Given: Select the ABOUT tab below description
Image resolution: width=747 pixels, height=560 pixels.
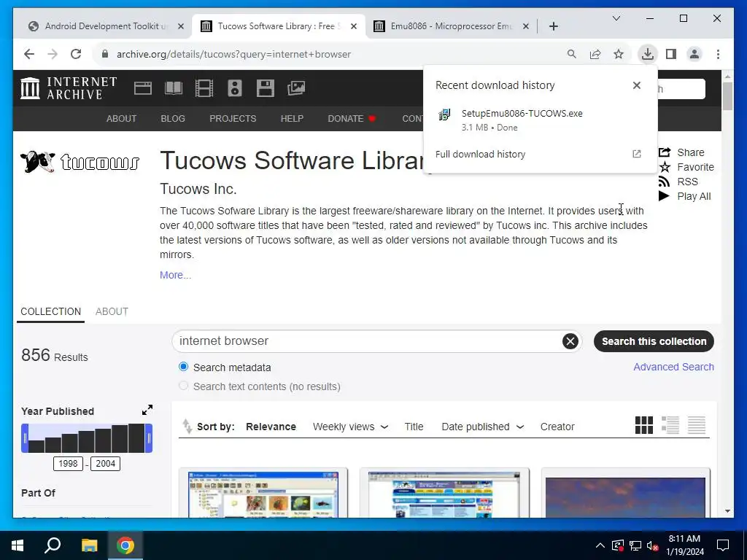Looking at the screenshot, I should (112, 311).
